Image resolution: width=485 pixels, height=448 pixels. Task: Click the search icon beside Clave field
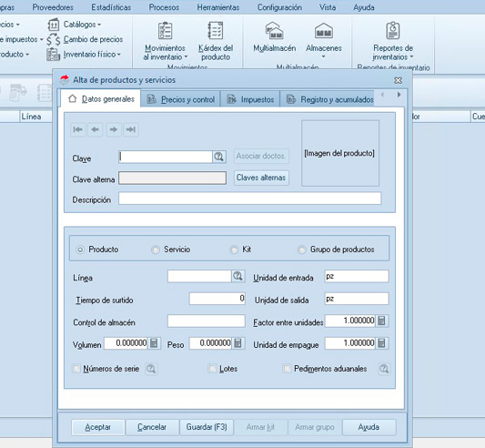(219, 157)
